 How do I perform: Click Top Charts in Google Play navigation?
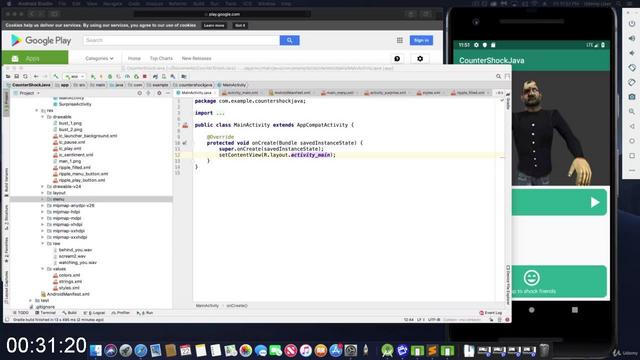pos(161,58)
